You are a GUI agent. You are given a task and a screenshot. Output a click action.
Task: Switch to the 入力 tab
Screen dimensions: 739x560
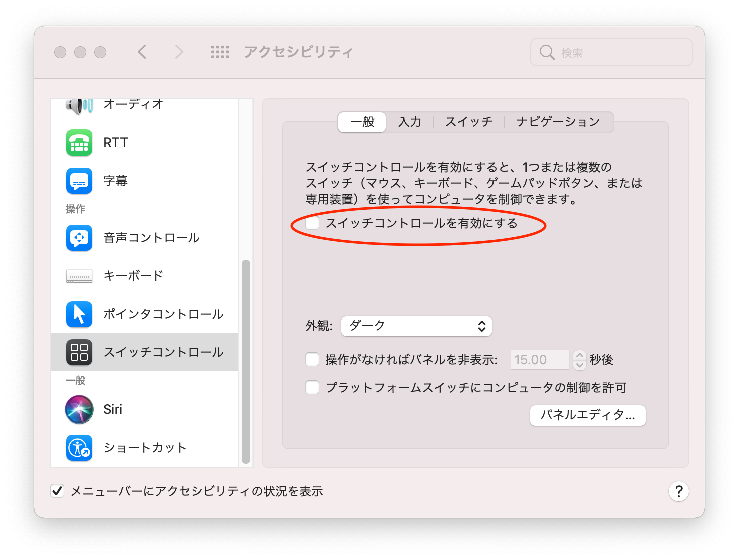click(409, 122)
